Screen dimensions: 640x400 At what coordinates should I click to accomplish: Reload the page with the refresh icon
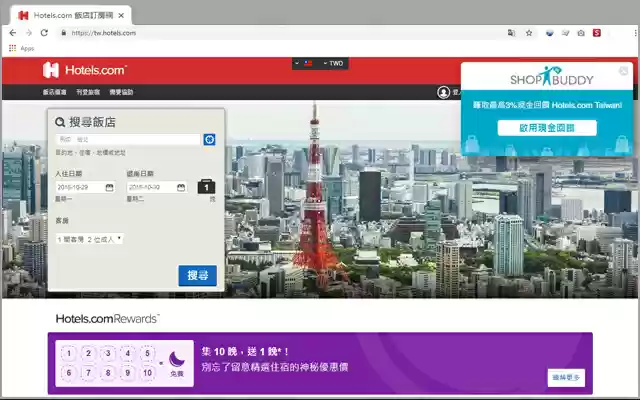(x=44, y=33)
